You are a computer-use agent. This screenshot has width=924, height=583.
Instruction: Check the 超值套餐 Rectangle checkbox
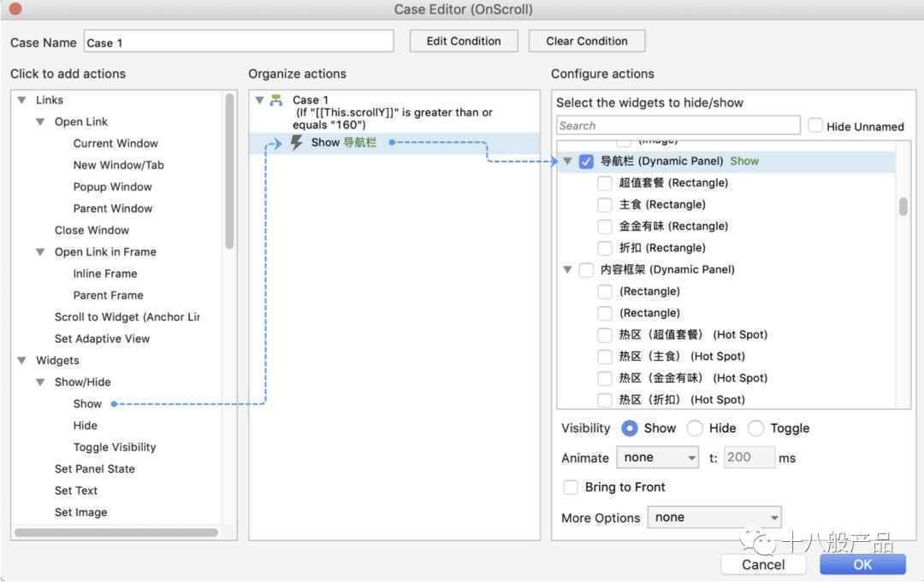(605, 183)
